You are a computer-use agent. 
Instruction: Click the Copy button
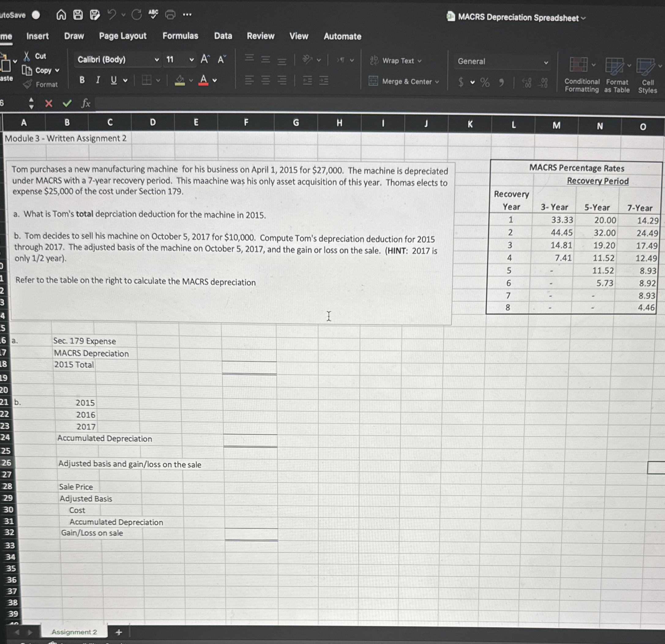tap(43, 70)
